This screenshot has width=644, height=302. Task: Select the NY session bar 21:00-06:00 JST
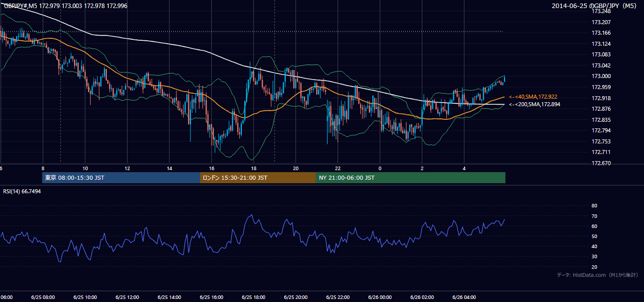(411, 178)
